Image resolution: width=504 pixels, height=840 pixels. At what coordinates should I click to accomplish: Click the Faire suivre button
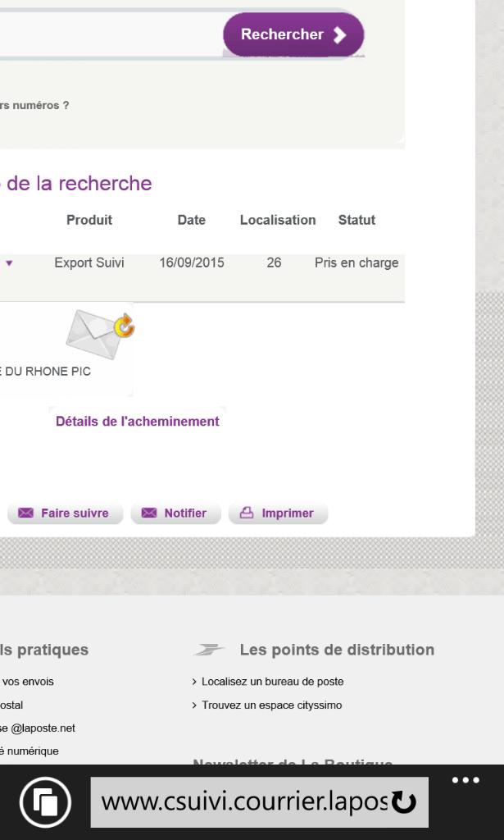(x=65, y=514)
